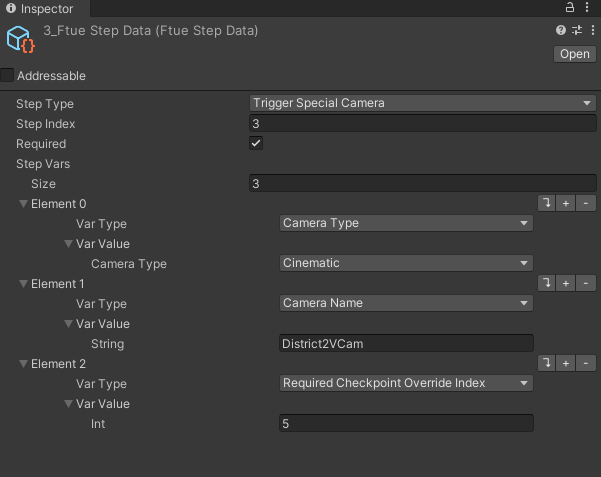Open the help reference question mark icon

[561, 30]
